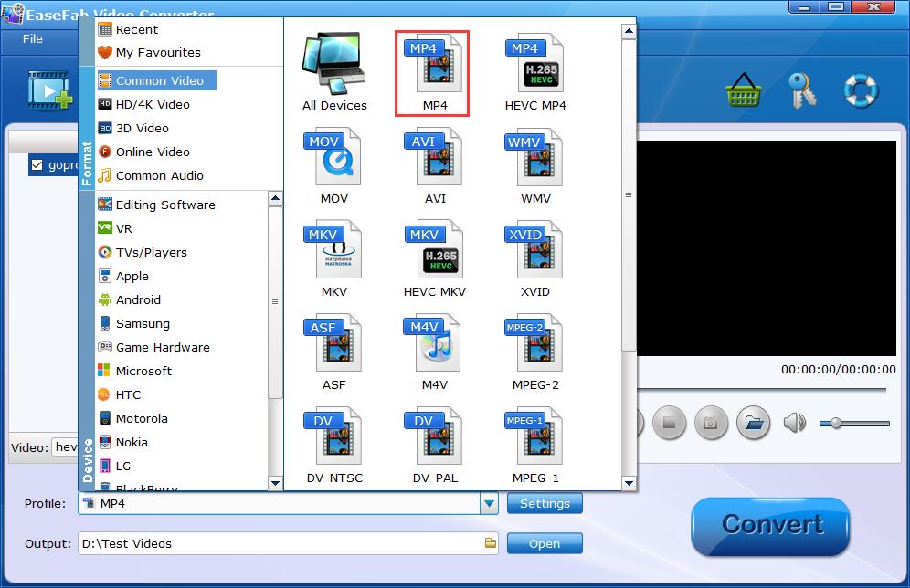Open the lifebuoy help icon
This screenshot has width=910, height=588.
click(x=861, y=89)
